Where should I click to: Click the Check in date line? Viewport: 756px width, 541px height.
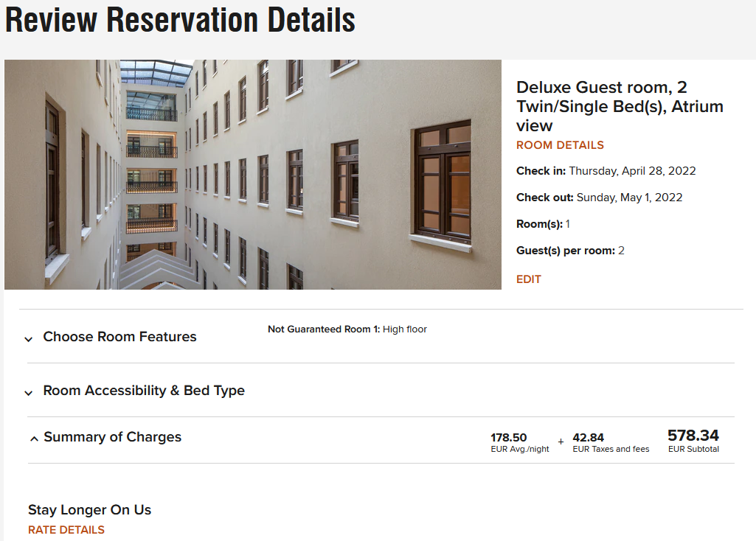pos(606,171)
